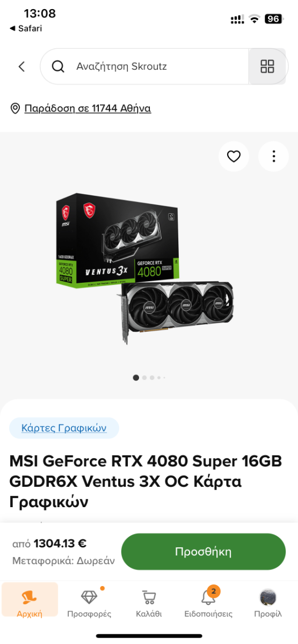The width and height of the screenshot is (298, 644).
Task: Open the Κάρτες Γραφικών category link
Action: coord(64,428)
